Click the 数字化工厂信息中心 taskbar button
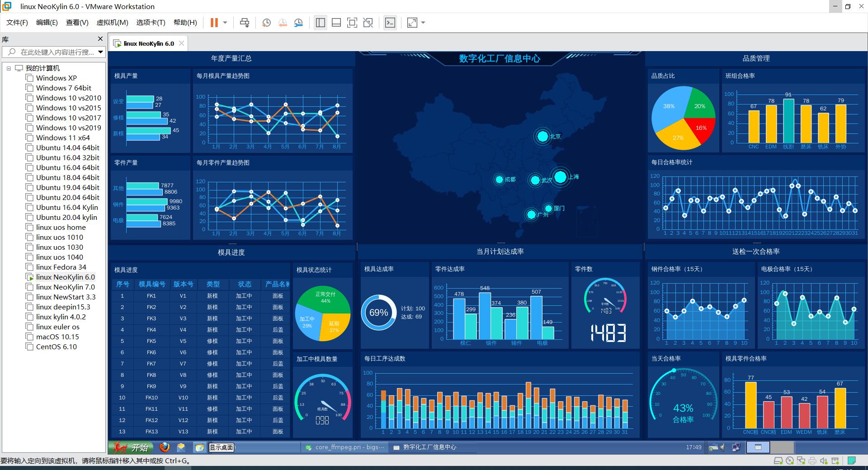Image resolution: width=868 pixels, height=470 pixels. click(x=429, y=447)
